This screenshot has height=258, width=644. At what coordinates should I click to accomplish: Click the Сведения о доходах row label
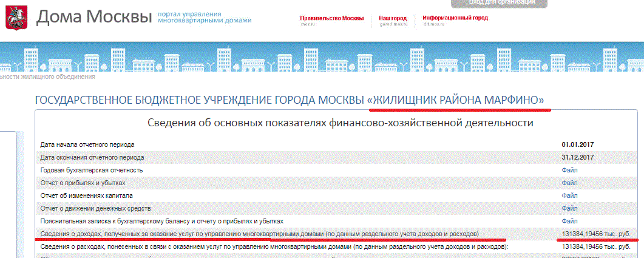260,234
